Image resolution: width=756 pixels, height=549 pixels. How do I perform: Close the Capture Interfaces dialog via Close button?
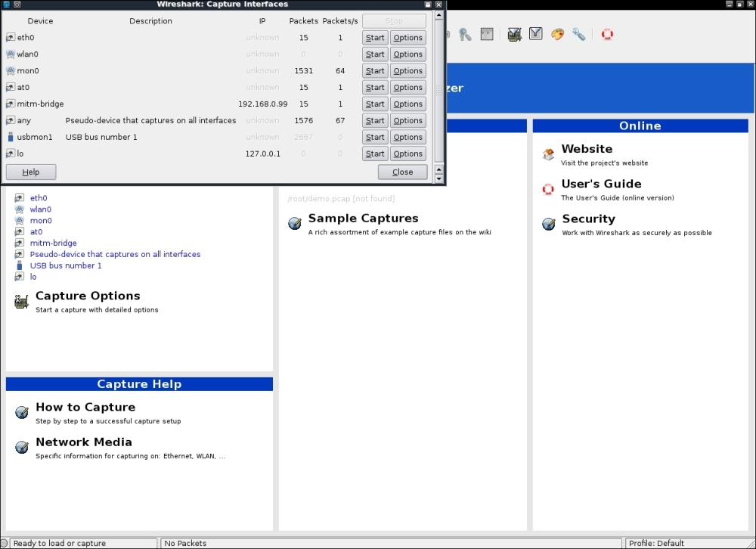(x=403, y=172)
